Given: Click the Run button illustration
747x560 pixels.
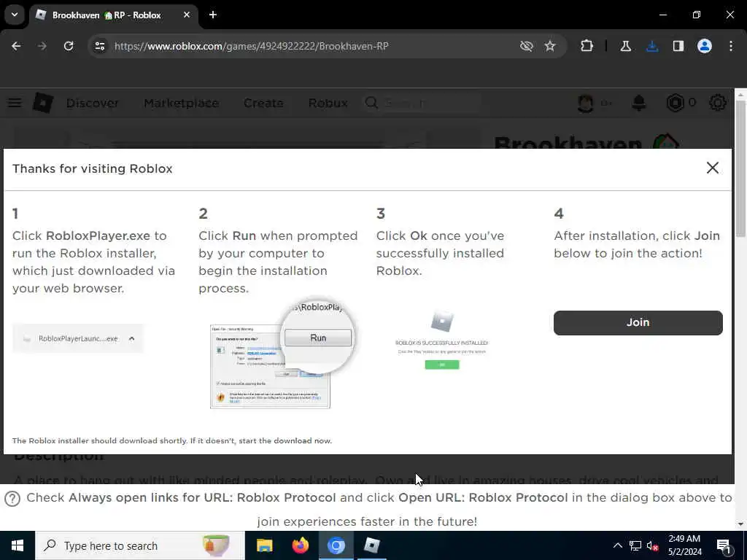Looking at the screenshot, I should (x=318, y=338).
